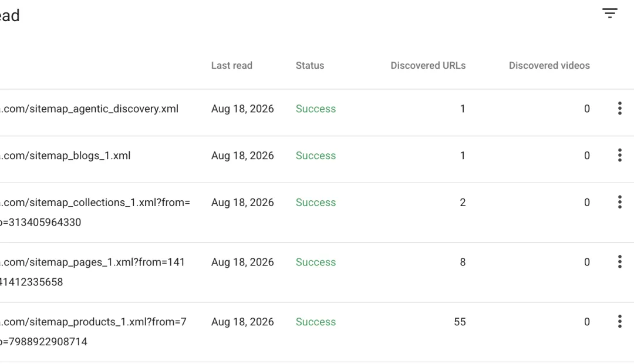634x364 pixels.
Task: Open the sitemap_products_1.xml sitemap entry
Action: (317, 332)
